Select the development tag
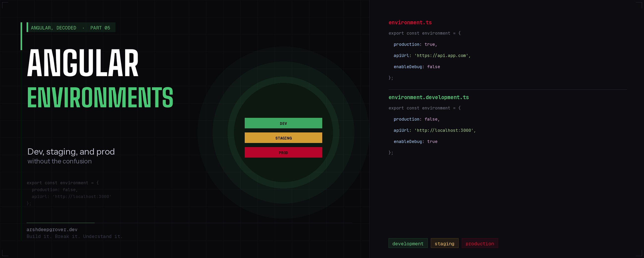This screenshot has width=644, height=258. click(x=408, y=243)
